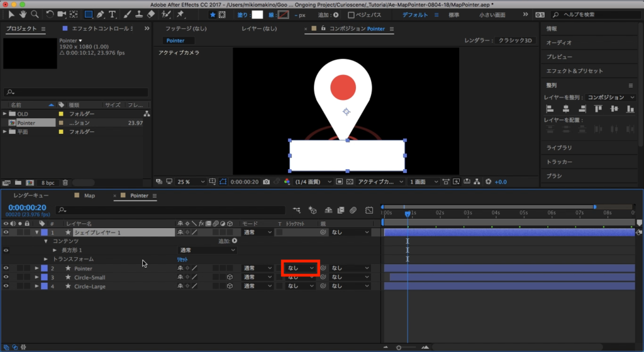Select the Hand tool in the toolbar

click(23, 14)
